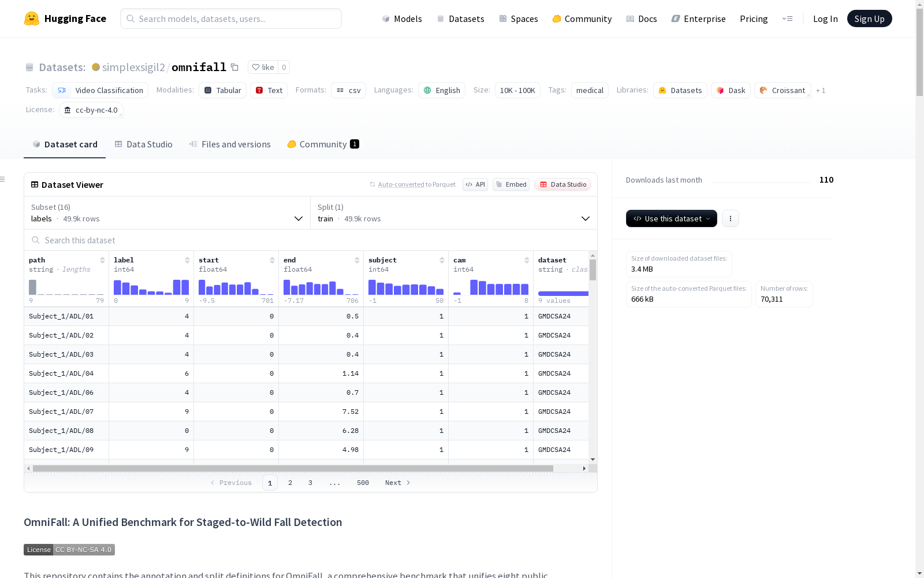Open the Community tab with 1 discussion
The image size is (924, 578).
click(323, 144)
